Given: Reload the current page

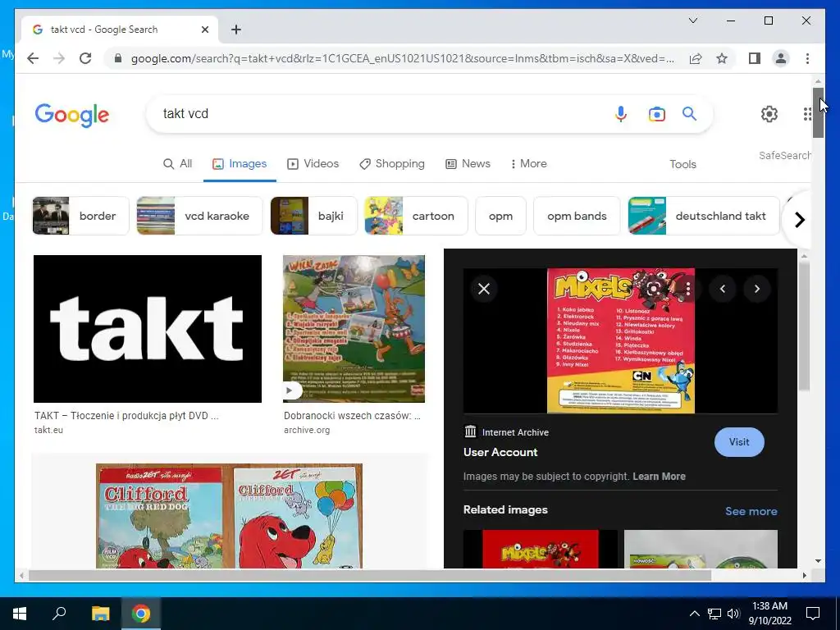Looking at the screenshot, I should (x=85, y=58).
